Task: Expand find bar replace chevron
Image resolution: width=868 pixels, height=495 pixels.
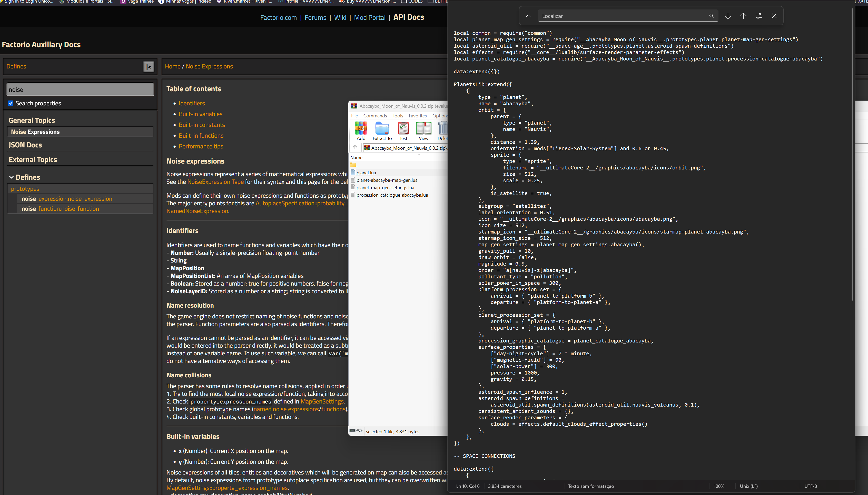Action: pos(528,16)
